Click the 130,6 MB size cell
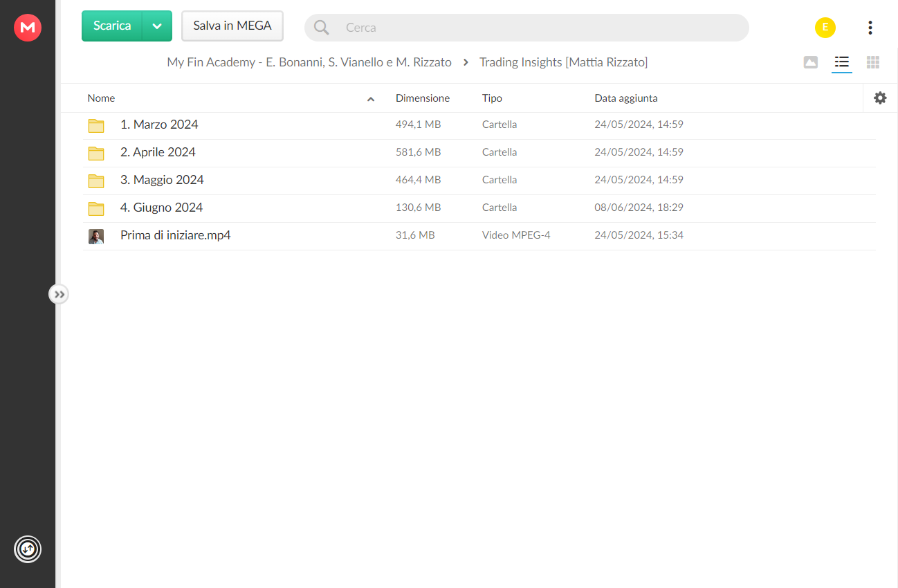This screenshot has width=898, height=588. tap(418, 208)
